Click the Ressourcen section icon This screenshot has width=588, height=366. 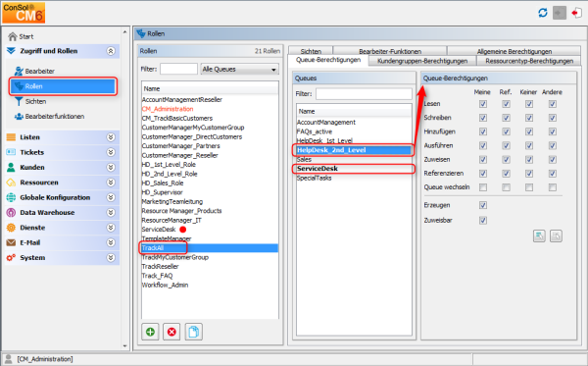pyautogui.click(x=11, y=183)
